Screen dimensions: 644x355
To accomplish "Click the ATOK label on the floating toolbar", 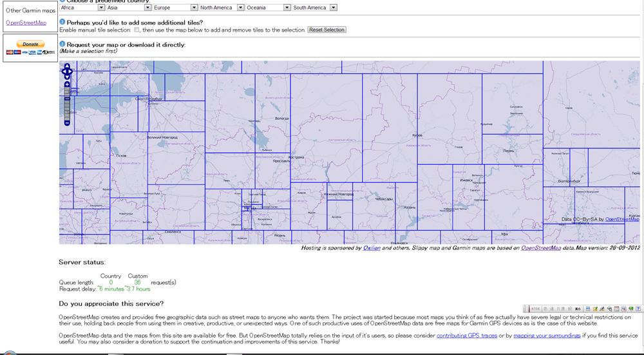I will tap(536, 309).
